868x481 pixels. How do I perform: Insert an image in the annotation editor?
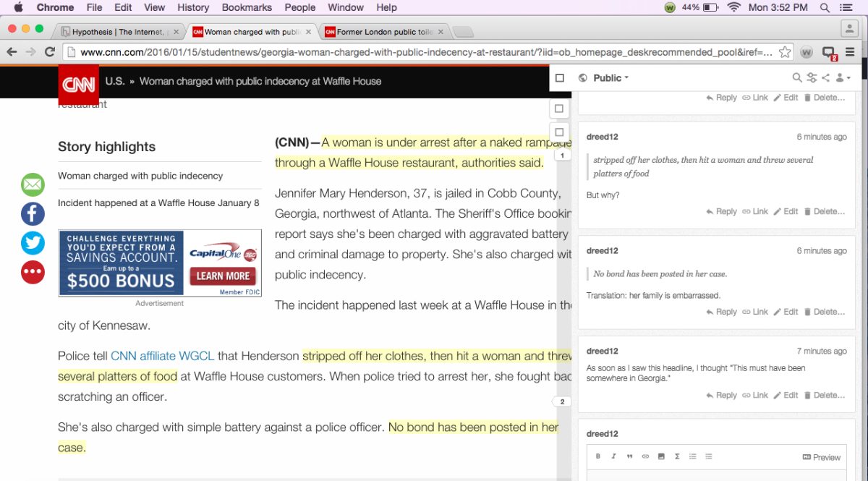point(661,456)
